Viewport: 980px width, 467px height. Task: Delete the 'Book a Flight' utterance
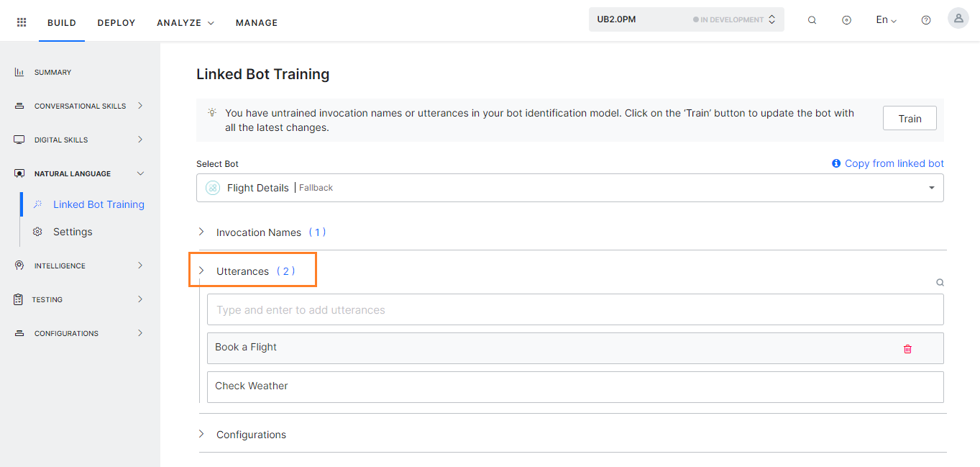pyautogui.click(x=907, y=348)
